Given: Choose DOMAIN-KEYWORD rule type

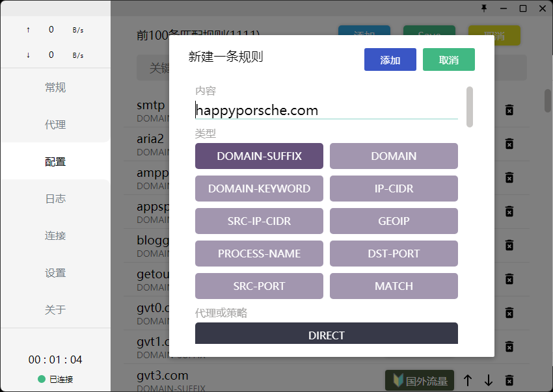Looking at the screenshot, I should (259, 189).
